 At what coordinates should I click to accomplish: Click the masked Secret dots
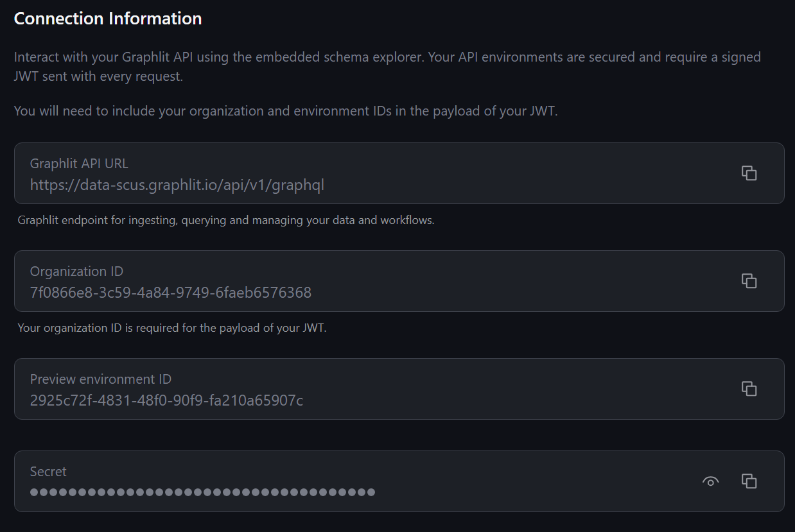pyautogui.click(x=202, y=493)
